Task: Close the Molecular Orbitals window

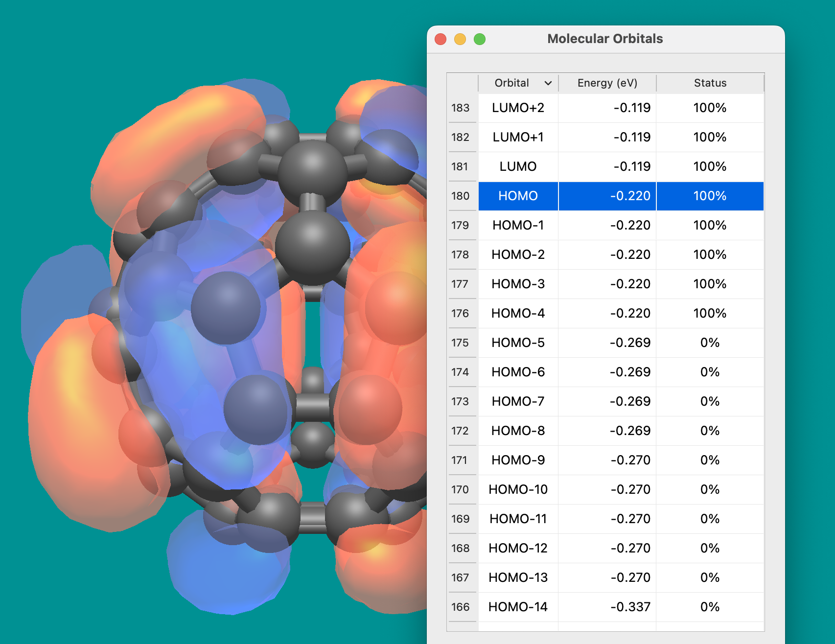Action: [x=441, y=39]
